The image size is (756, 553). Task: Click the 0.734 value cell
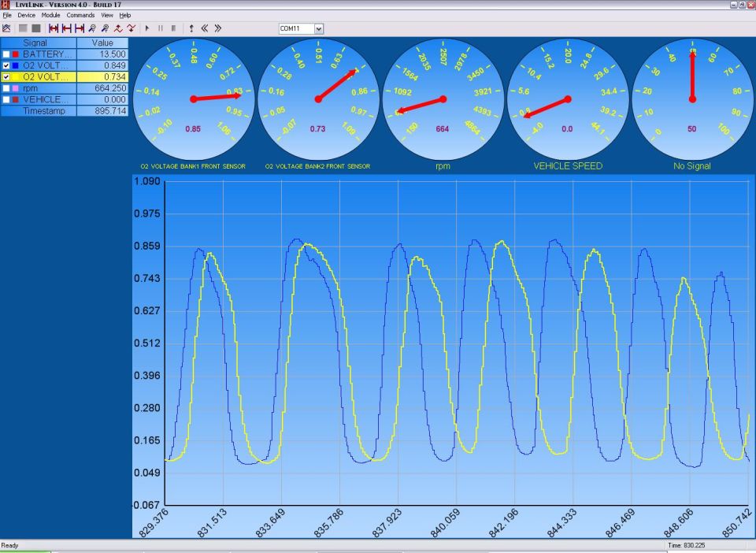(102, 77)
